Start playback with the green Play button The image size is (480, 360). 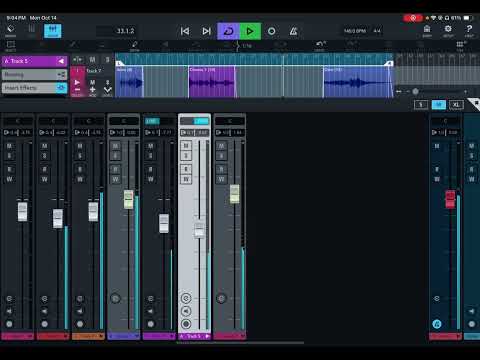pyautogui.click(x=250, y=31)
